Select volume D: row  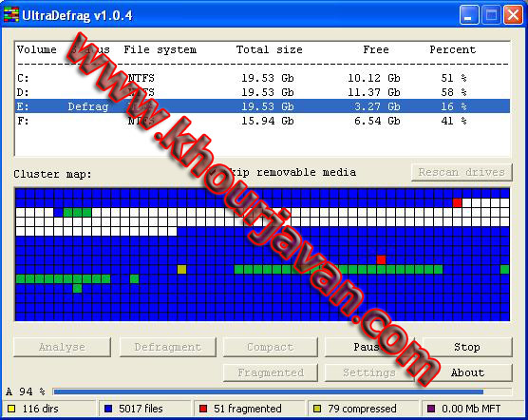[262, 92]
